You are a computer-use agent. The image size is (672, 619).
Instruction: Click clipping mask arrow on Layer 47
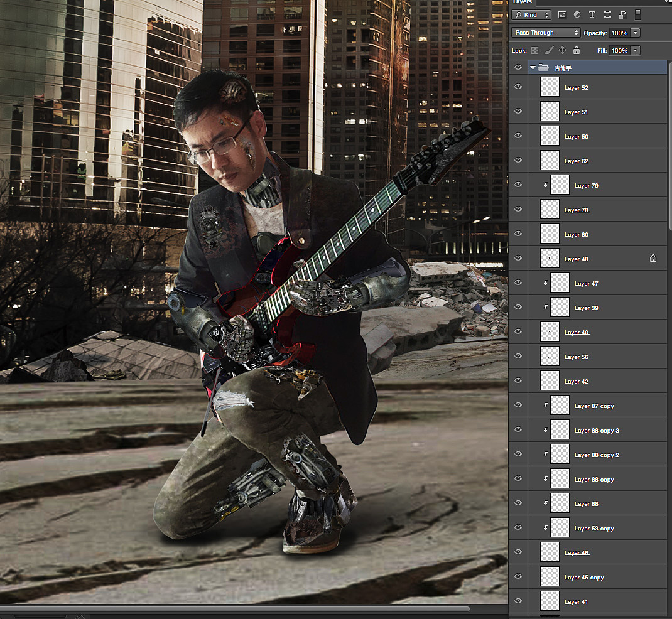pyautogui.click(x=546, y=283)
